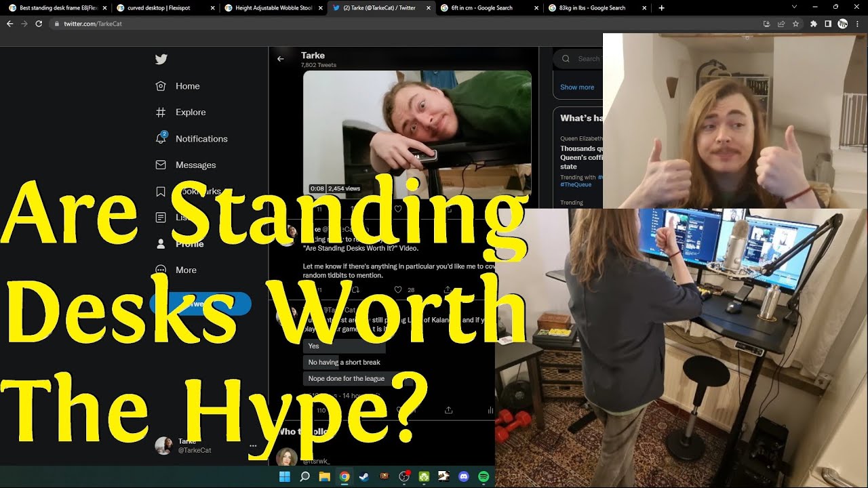Launch Steam from the taskbar

(364, 476)
